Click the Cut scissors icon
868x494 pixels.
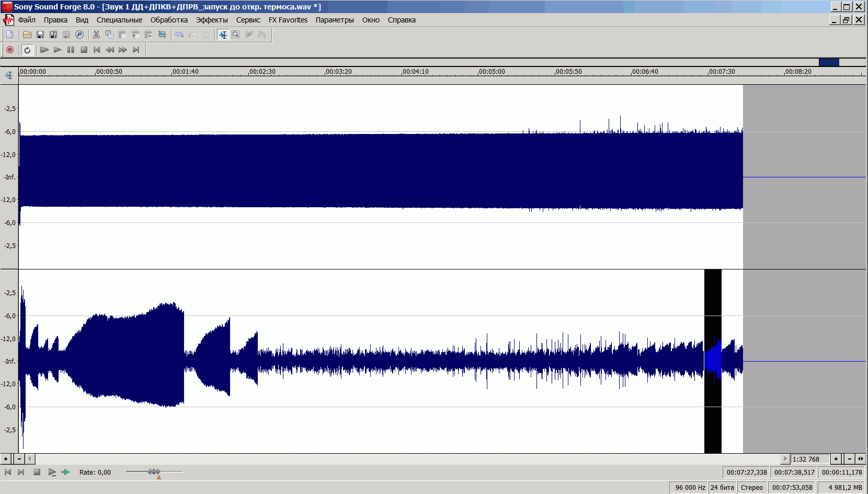[x=96, y=35]
